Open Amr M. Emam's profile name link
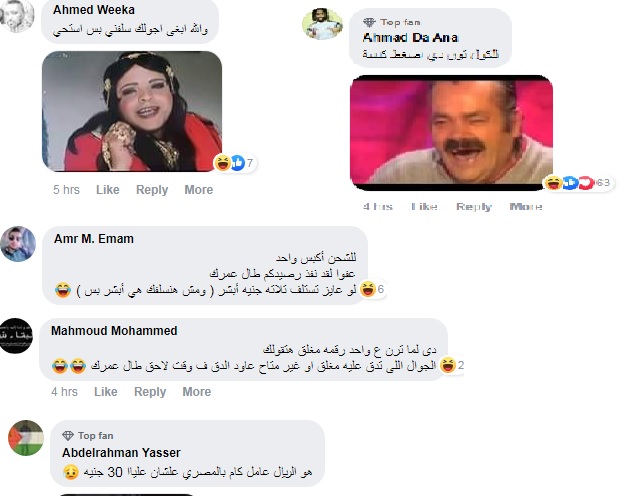Image resolution: width=621 pixels, height=500 pixels. tap(94, 239)
